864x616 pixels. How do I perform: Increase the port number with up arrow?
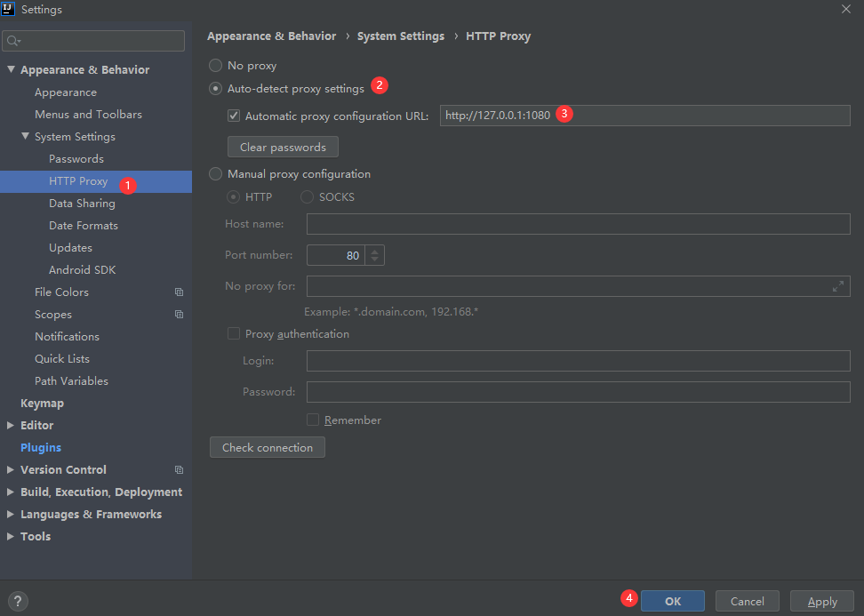[x=375, y=251]
